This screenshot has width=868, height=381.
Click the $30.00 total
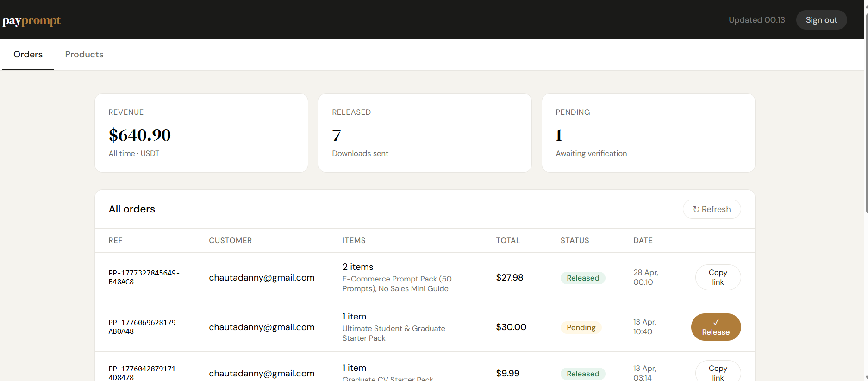click(x=511, y=327)
